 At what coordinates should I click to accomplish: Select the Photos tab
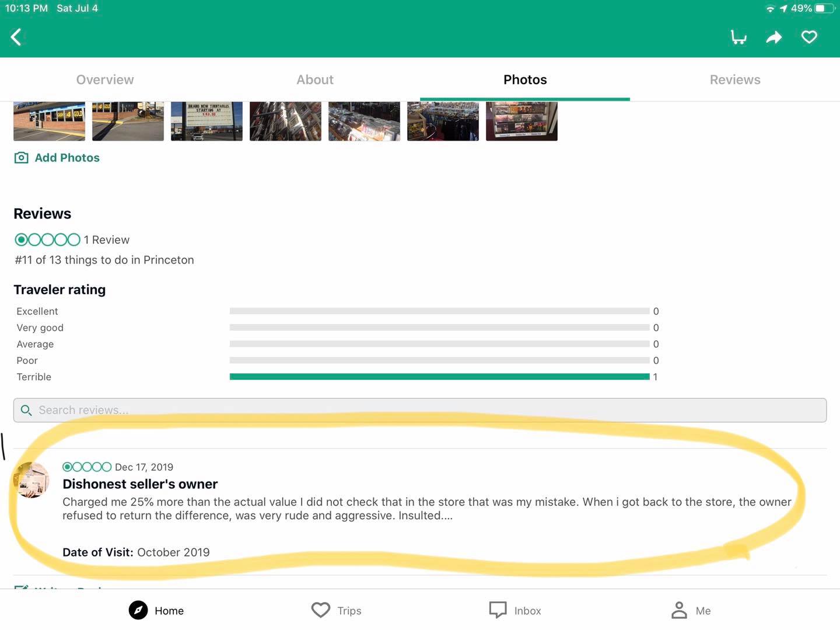525,79
